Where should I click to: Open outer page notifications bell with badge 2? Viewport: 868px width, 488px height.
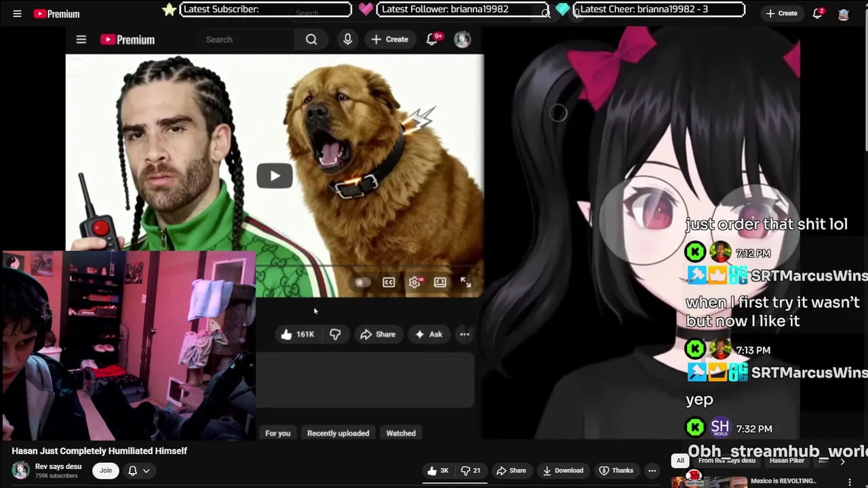click(818, 13)
